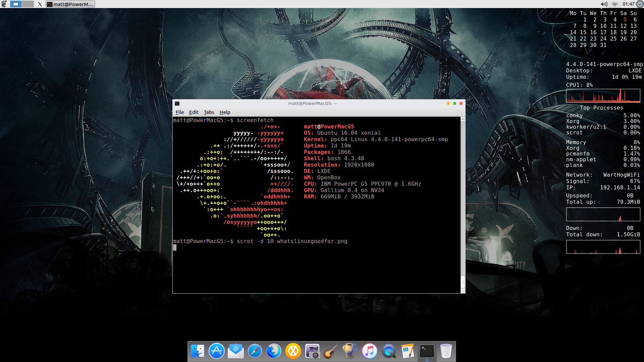Launch the App Store dock icon
Viewport: 644px width, 362px height.
(217, 351)
